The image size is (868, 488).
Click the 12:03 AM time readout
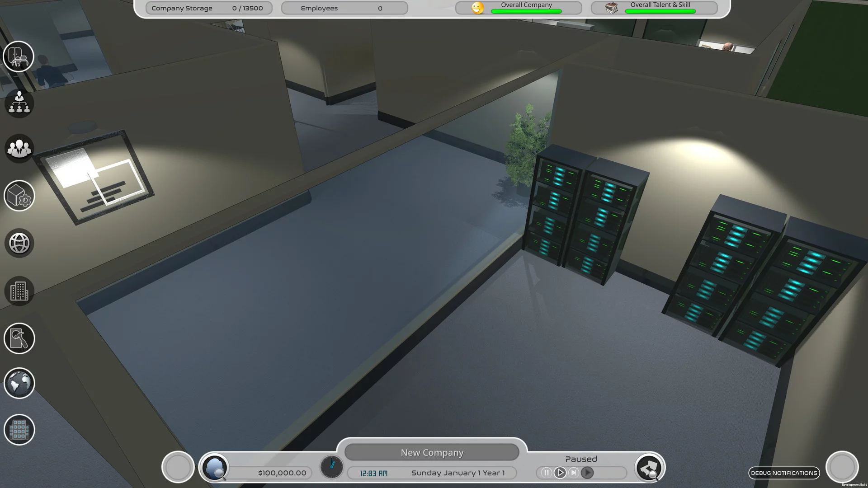[x=373, y=473]
